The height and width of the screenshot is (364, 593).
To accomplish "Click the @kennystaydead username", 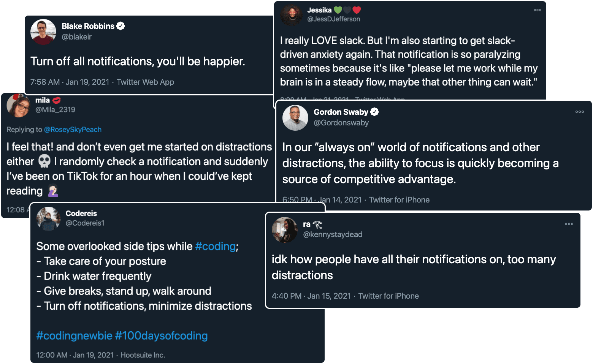I will coord(333,234).
